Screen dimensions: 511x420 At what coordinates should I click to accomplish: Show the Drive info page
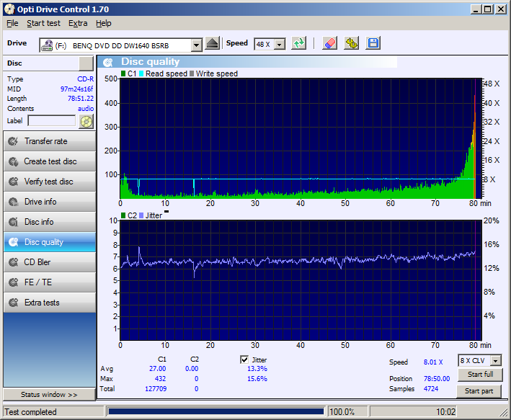tap(50, 202)
